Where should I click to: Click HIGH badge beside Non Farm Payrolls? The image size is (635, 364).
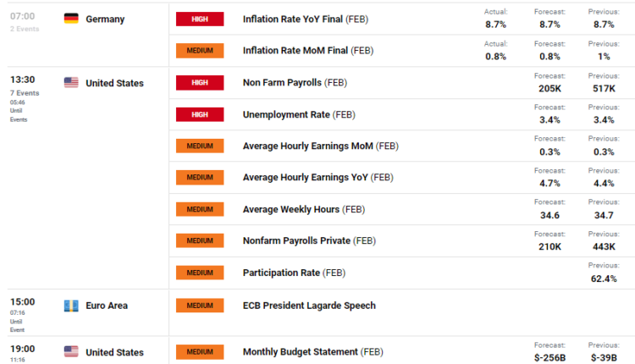[199, 83]
